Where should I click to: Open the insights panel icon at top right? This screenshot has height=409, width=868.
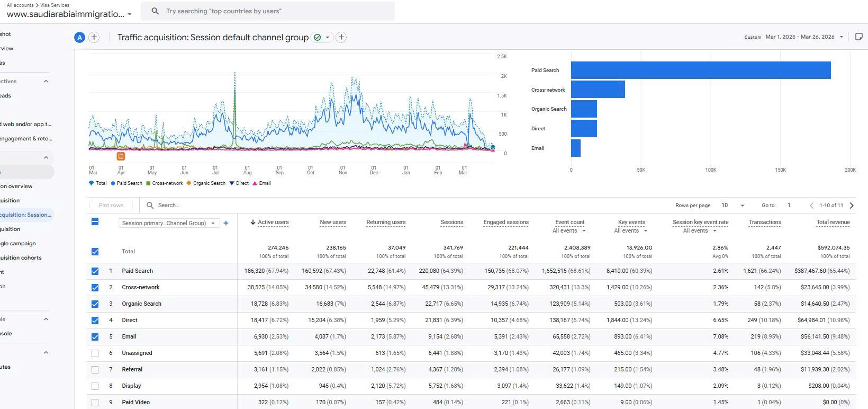(858, 37)
